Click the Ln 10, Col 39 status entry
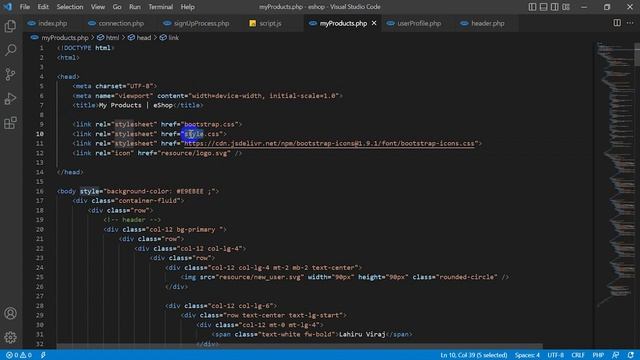Viewport: 640px width, 360px height. coord(473,355)
